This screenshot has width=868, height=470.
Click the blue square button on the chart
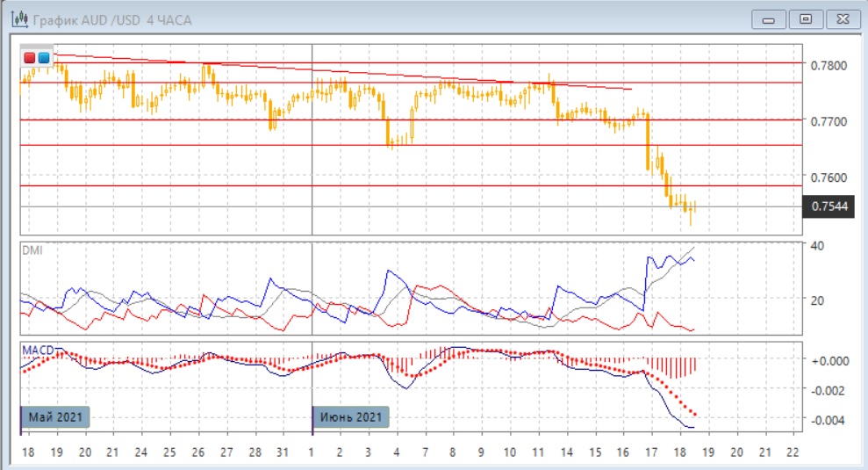pyautogui.click(x=43, y=57)
